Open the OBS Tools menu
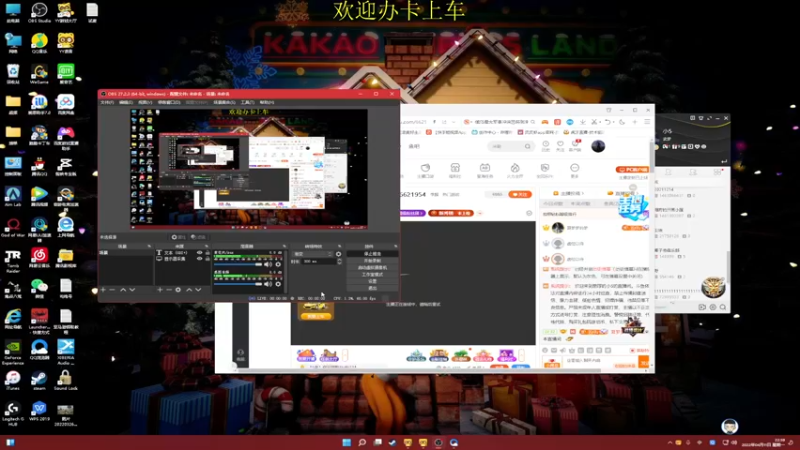800x450 pixels. coord(247,103)
